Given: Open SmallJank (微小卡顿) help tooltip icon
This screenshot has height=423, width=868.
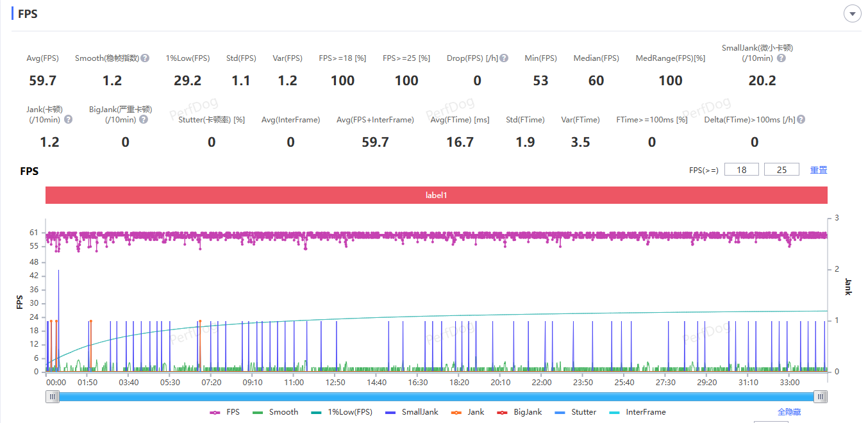Looking at the screenshot, I should pos(781,58).
